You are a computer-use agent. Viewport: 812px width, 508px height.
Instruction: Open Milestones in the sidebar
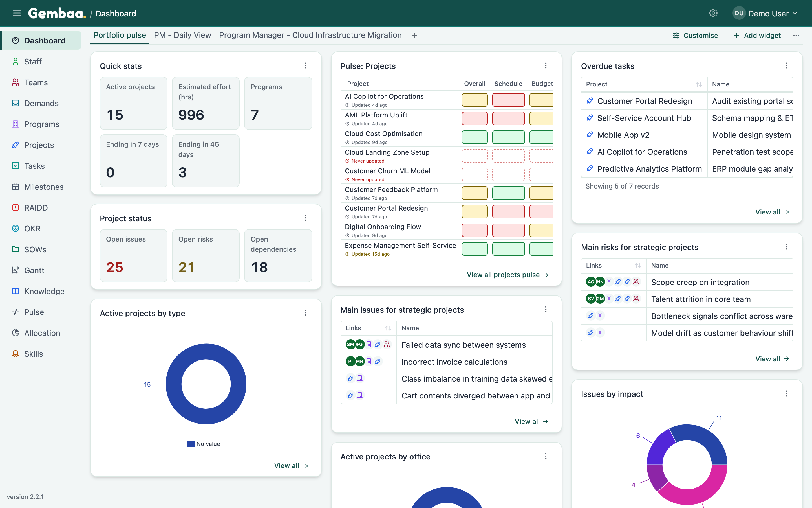41,187
